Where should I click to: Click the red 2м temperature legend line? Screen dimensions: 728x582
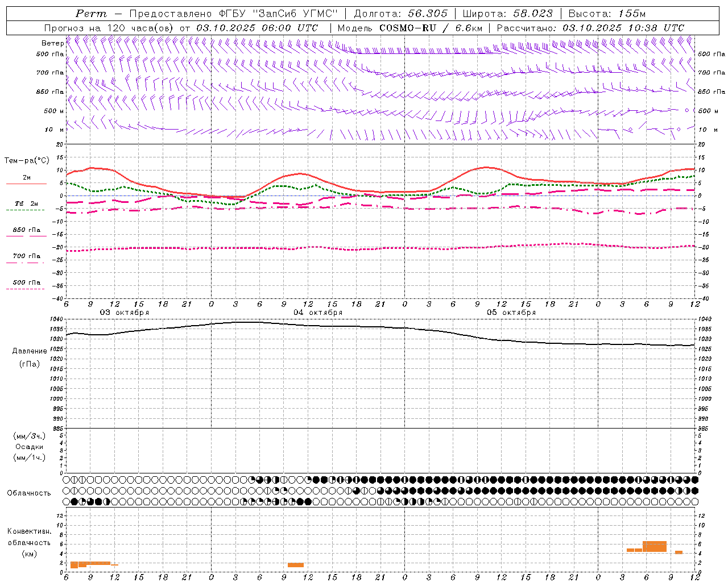26,184
